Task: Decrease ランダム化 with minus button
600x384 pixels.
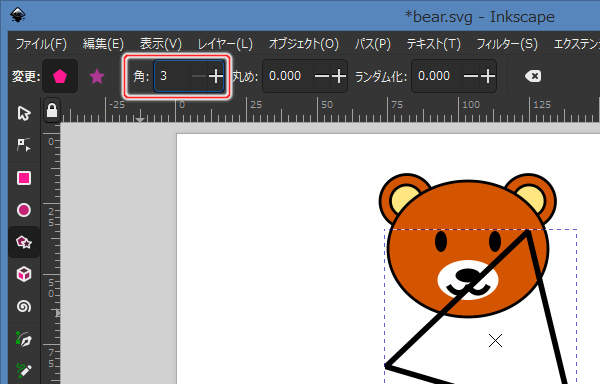Action: point(471,76)
